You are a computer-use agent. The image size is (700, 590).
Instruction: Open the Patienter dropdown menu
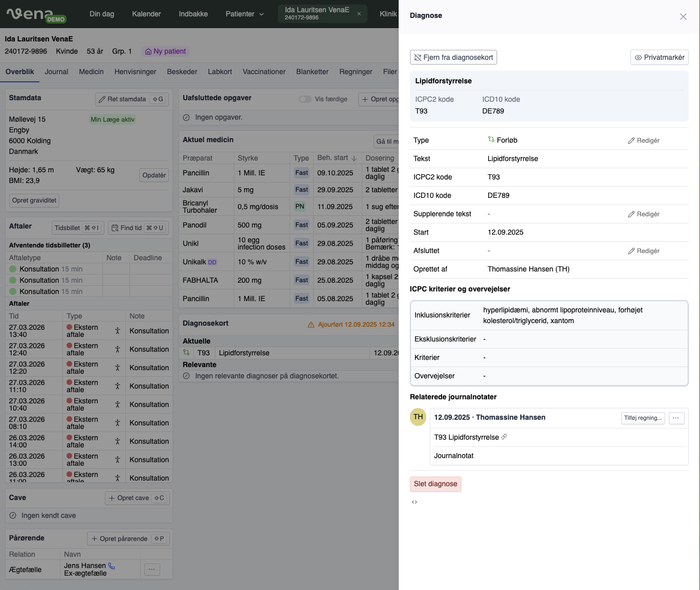[x=245, y=14]
